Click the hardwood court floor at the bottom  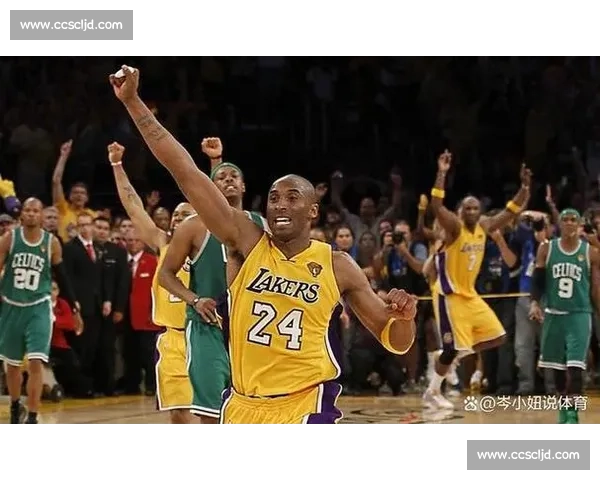390,410
